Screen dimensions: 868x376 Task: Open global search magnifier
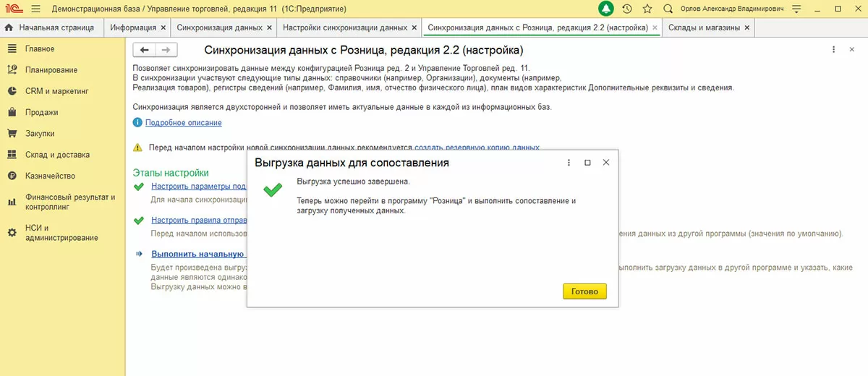(668, 9)
